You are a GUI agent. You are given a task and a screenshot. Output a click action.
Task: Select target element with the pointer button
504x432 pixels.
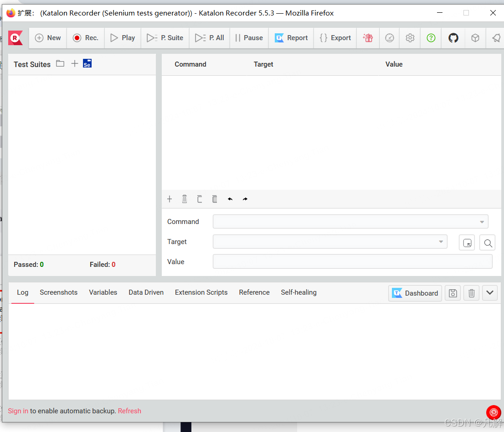pyautogui.click(x=467, y=243)
